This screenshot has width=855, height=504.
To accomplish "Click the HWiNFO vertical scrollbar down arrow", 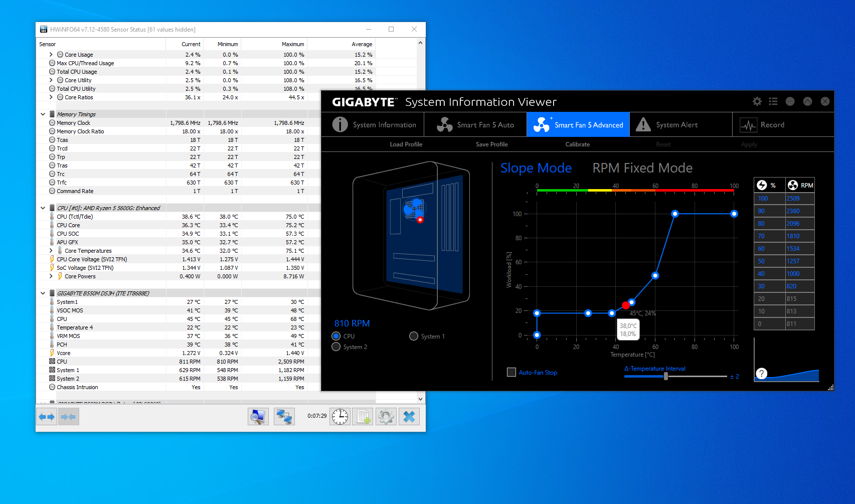I will point(420,399).
